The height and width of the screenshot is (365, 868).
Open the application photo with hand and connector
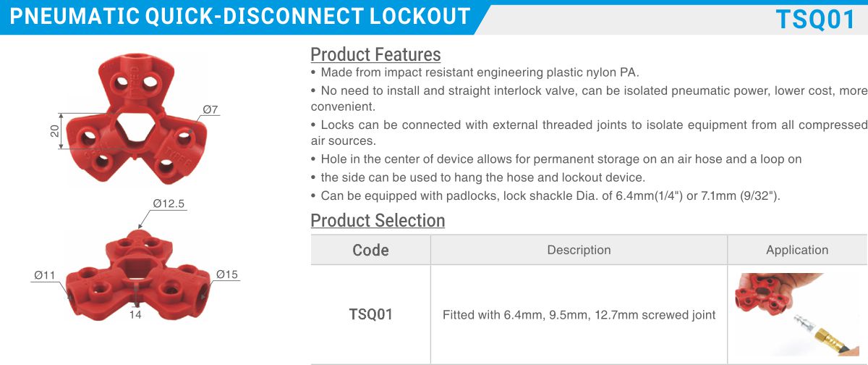pyautogui.click(x=796, y=314)
